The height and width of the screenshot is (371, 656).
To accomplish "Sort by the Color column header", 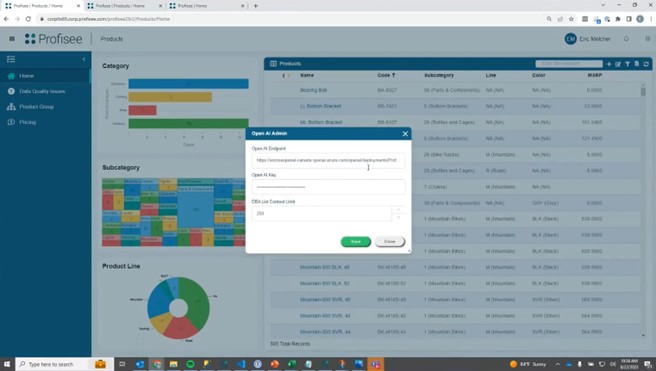I will 538,75.
